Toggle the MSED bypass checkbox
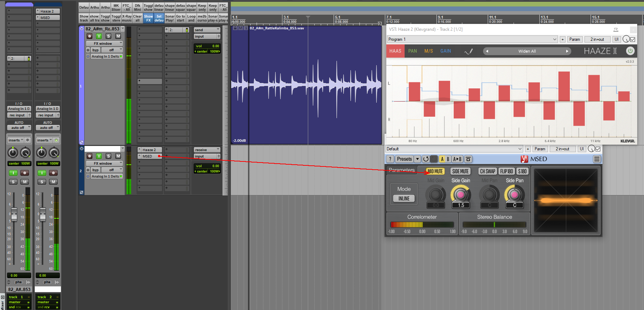644x310 pixels. 598,149
